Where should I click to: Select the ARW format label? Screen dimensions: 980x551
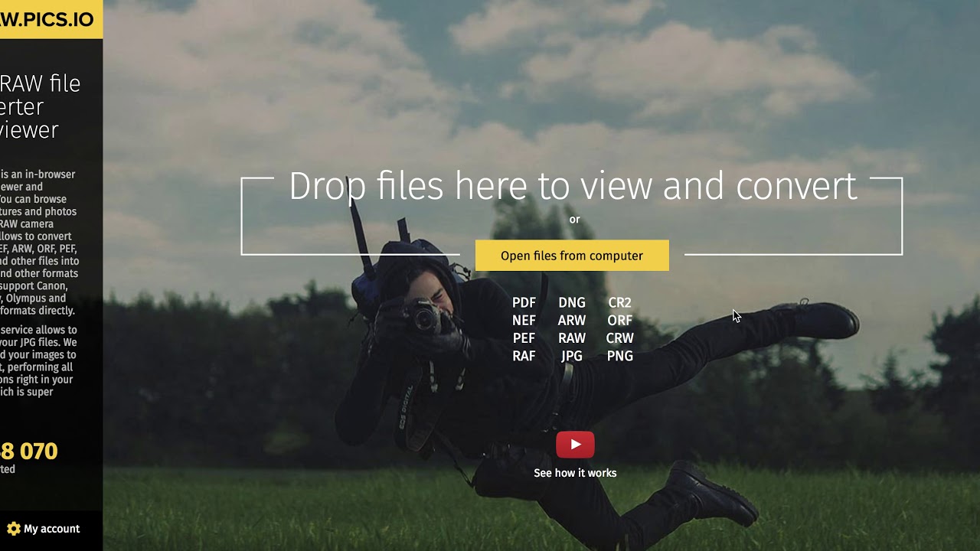point(572,321)
